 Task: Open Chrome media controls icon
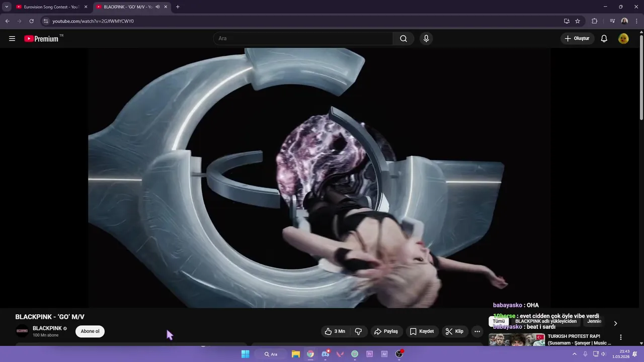tap(612, 21)
